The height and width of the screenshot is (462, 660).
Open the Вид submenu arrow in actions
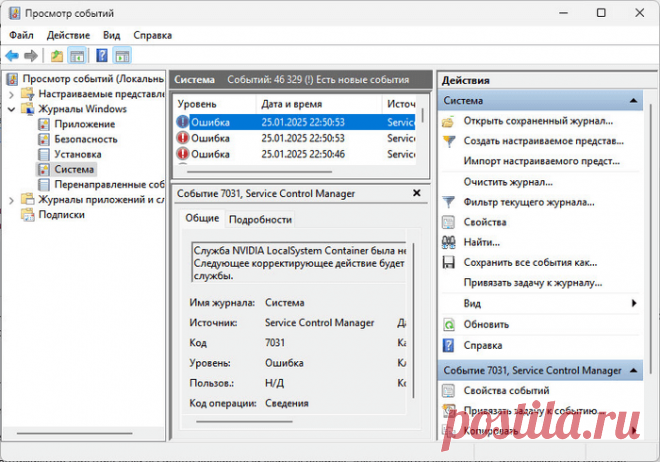click(x=634, y=303)
